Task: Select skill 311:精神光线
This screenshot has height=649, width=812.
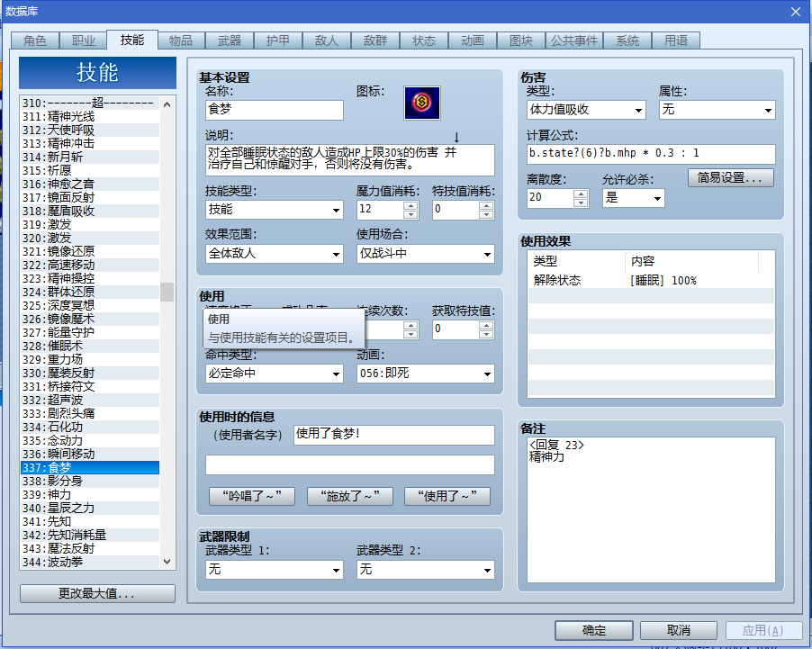Action: (90, 116)
